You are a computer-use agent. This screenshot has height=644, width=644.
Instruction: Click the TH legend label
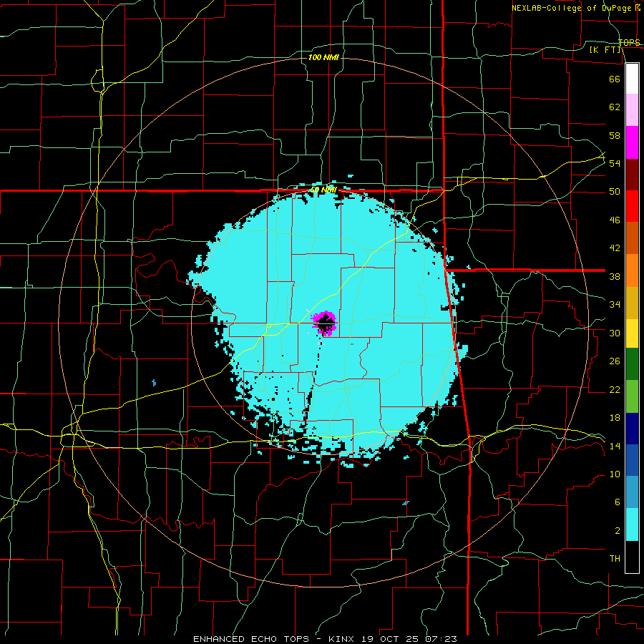coord(615,559)
